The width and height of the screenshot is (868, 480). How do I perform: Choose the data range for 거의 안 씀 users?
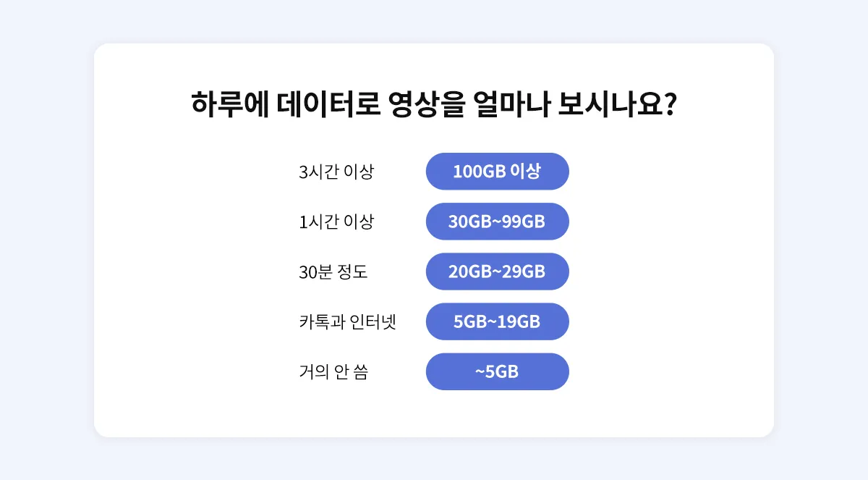pos(497,371)
